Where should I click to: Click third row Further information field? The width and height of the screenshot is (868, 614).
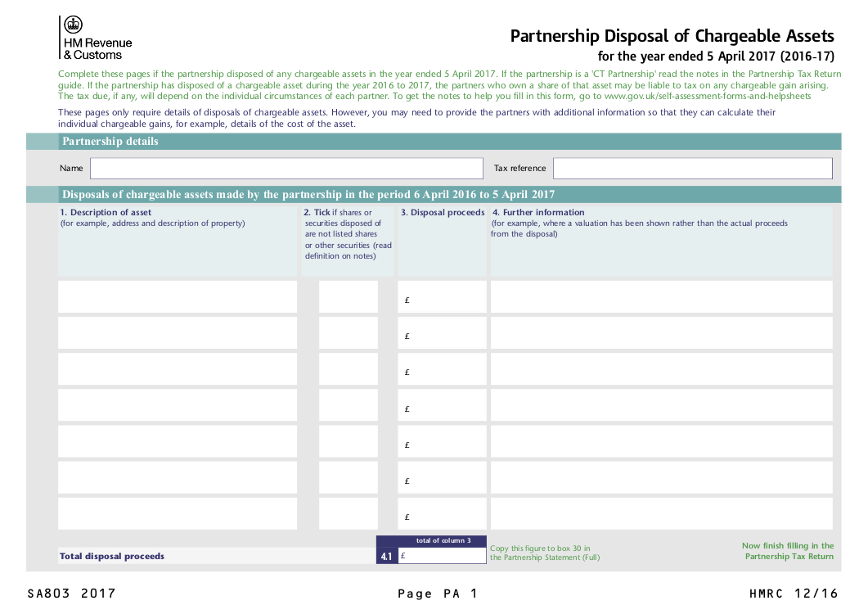(662, 369)
